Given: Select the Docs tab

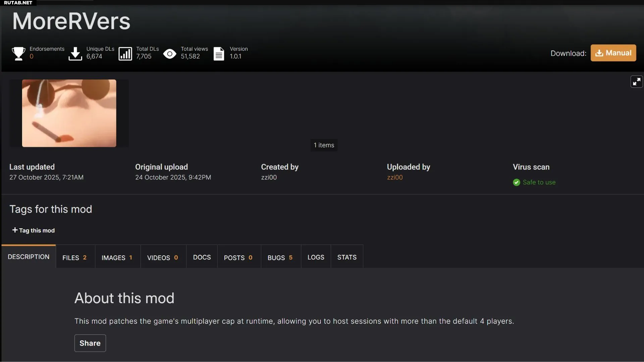Looking at the screenshot, I should coord(202,257).
